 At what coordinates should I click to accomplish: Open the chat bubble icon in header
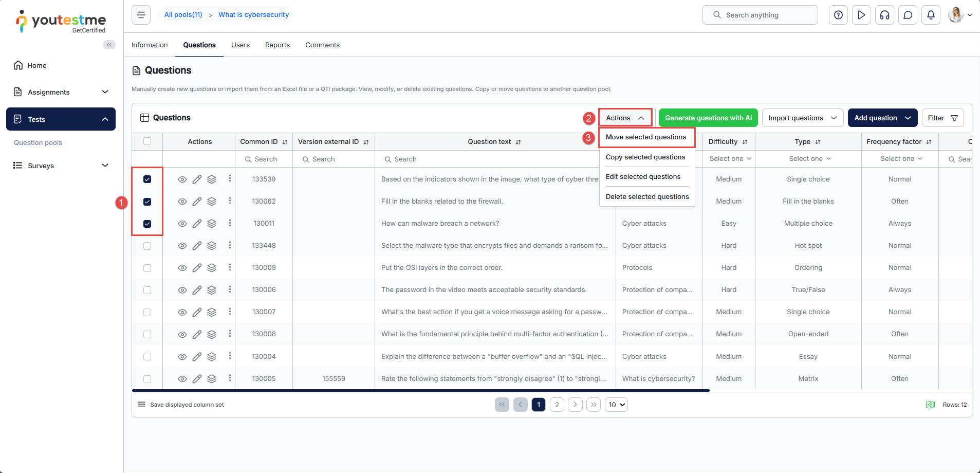(908, 15)
